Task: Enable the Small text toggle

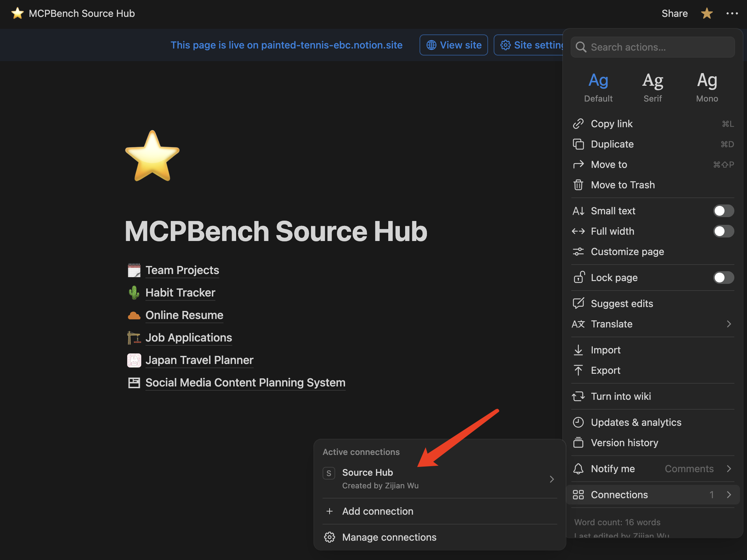Action: point(723,211)
